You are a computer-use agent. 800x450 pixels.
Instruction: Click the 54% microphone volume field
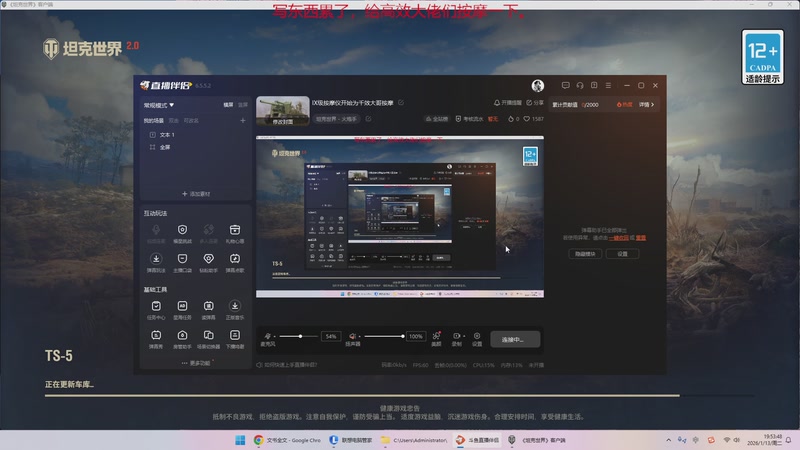tap(331, 336)
